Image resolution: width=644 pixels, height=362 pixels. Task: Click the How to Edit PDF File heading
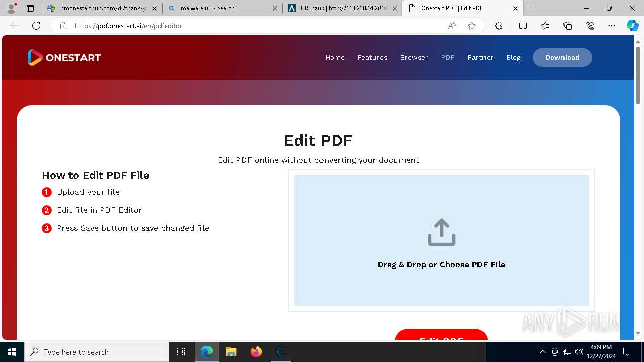96,175
